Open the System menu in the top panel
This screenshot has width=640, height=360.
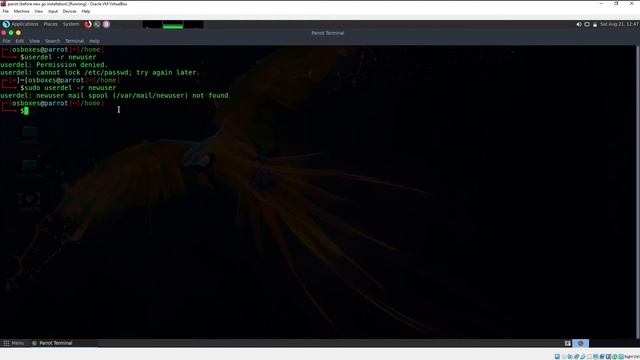pos(71,24)
